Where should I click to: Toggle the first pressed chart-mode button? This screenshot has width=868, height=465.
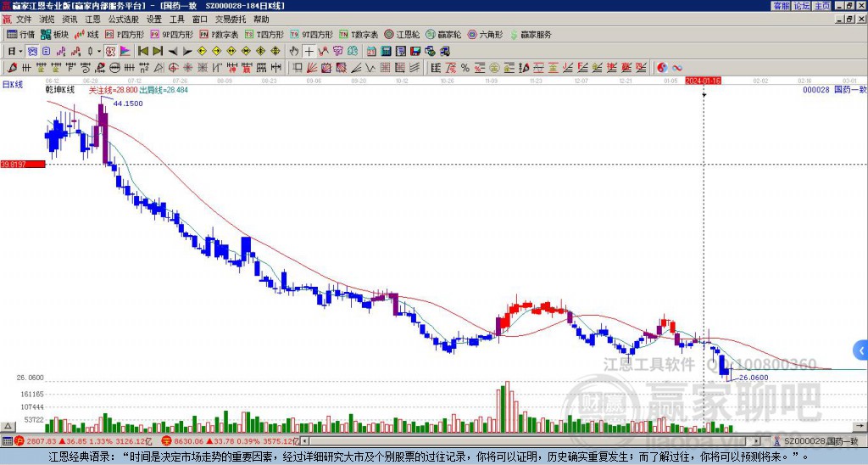tap(32, 51)
